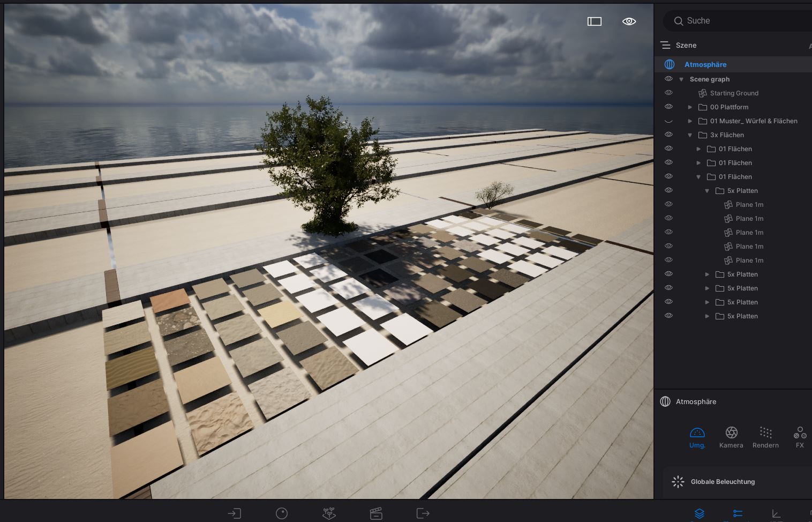
Task: Select the small bush in the viewport
Action: tap(494, 193)
